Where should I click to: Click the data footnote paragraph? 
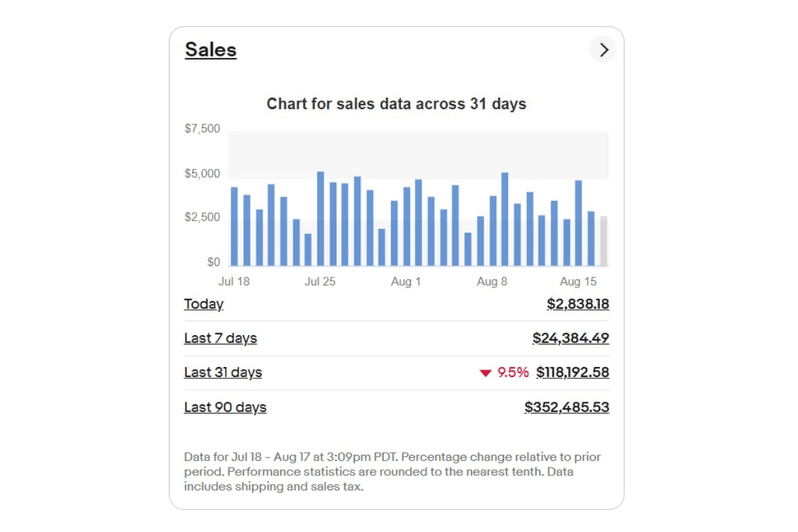(x=392, y=471)
